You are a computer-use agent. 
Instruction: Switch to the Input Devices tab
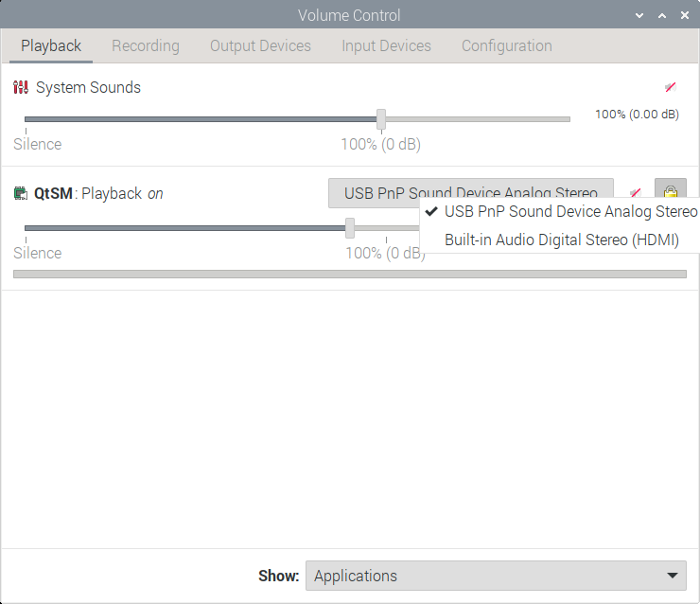(x=386, y=45)
